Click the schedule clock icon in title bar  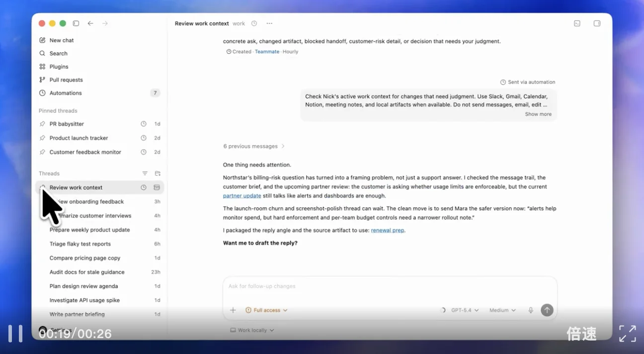click(254, 23)
